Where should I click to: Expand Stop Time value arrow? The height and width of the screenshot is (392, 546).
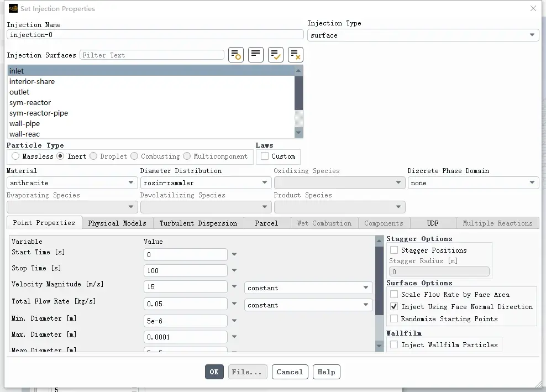point(234,270)
